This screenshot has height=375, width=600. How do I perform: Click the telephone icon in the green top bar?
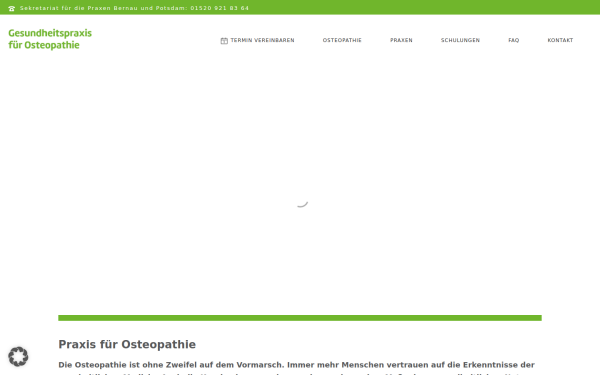pos(11,8)
